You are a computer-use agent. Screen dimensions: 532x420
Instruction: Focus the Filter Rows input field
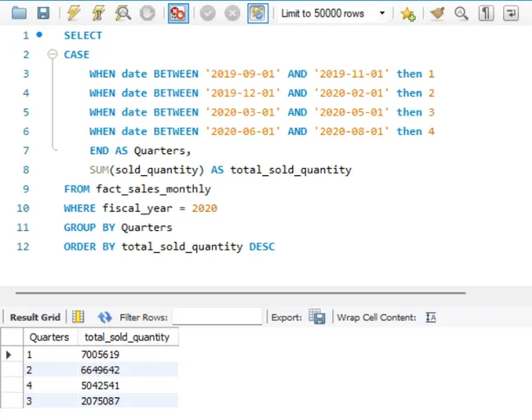tap(218, 316)
